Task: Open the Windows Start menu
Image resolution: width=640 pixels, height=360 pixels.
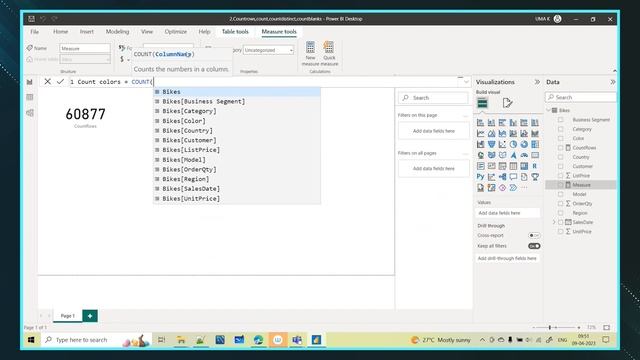Action: tap(31, 340)
